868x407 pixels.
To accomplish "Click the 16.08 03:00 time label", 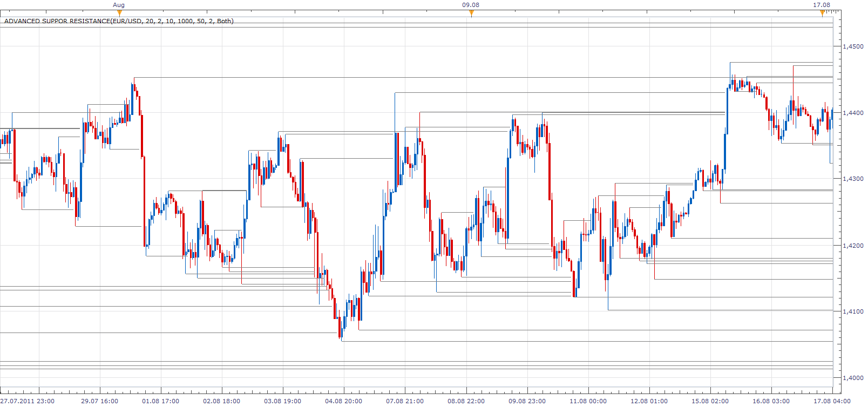I will pyautogui.click(x=771, y=401).
